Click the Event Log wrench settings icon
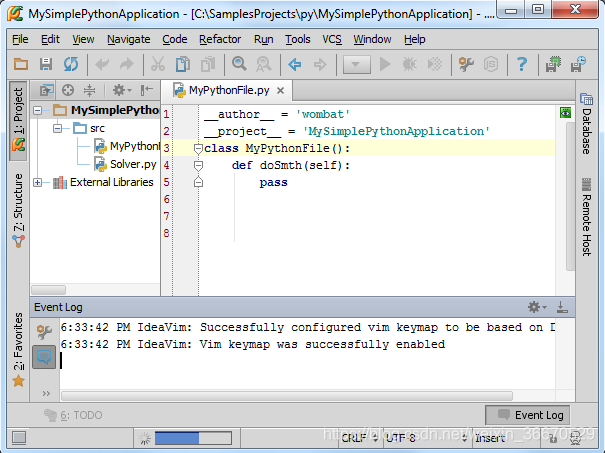The width and height of the screenshot is (605, 453). [44, 332]
